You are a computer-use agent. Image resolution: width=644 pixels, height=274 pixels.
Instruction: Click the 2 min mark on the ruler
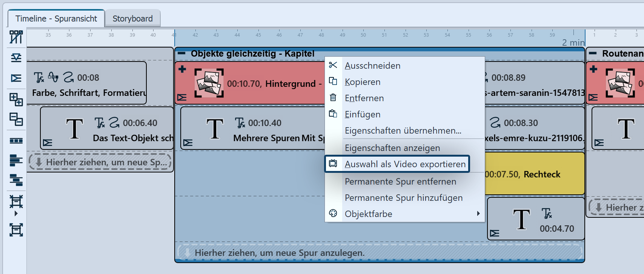pos(573,42)
